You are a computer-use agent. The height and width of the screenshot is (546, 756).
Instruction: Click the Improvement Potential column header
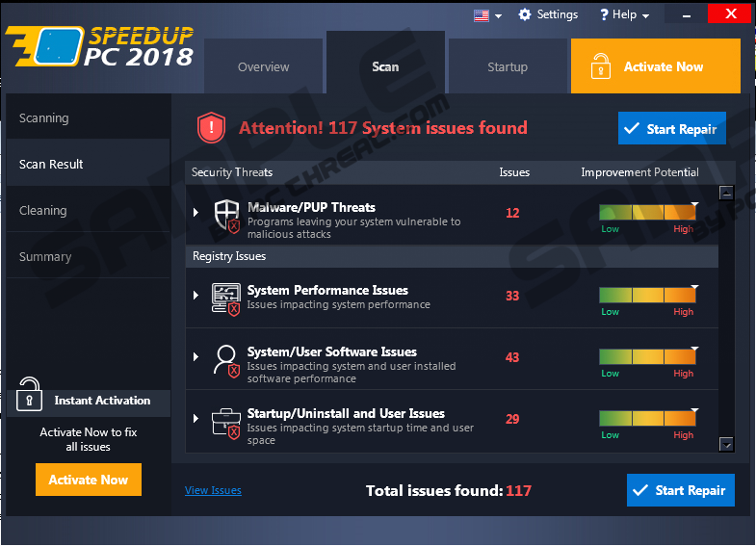639,172
